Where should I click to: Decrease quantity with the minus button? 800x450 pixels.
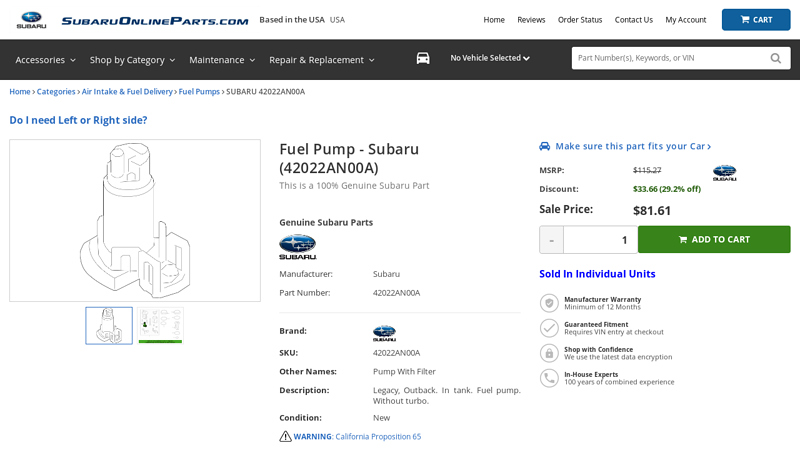pos(551,240)
